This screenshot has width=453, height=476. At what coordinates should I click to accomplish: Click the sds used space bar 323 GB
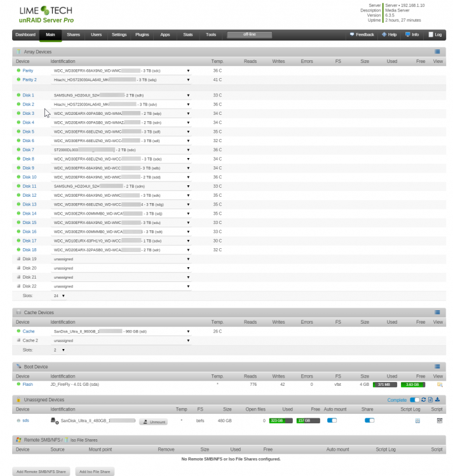click(x=281, y=421)
